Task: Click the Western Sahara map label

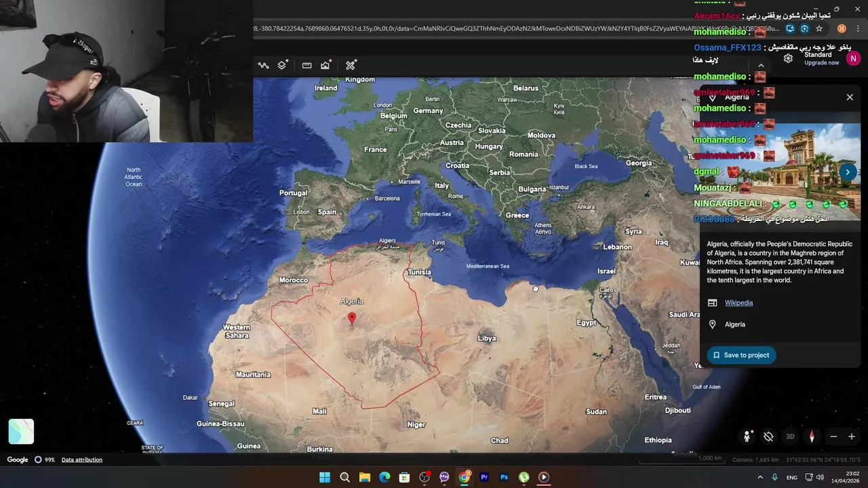Action: click(x=237, y=331)
